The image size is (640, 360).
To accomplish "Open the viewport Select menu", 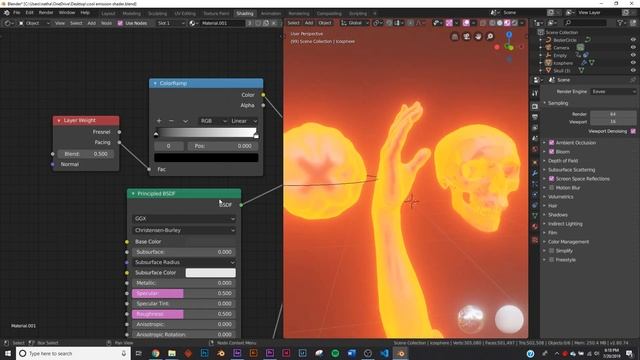I will (293, 23).
